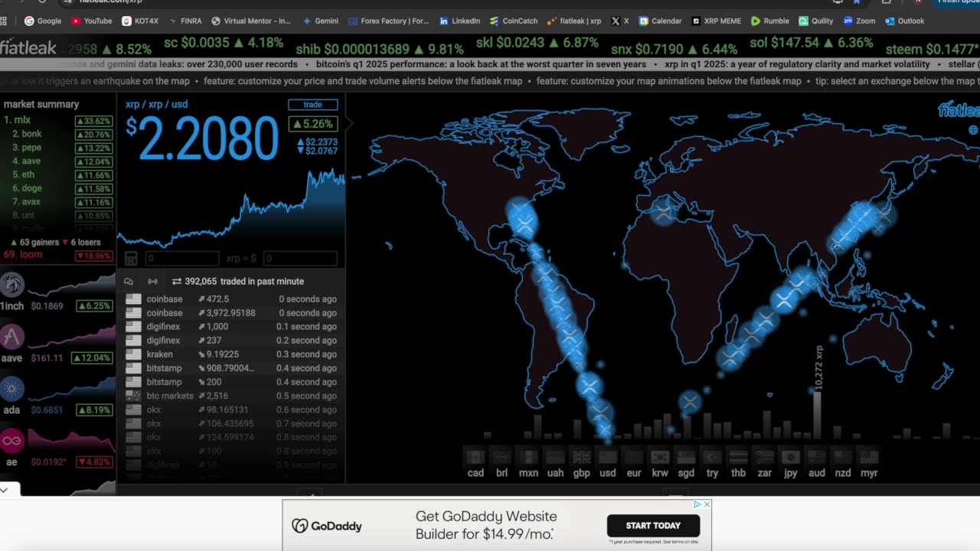Screen dimensions: 980x551
Task: Click the kraken 9.19225 trade row
Action: click(231, 354)
